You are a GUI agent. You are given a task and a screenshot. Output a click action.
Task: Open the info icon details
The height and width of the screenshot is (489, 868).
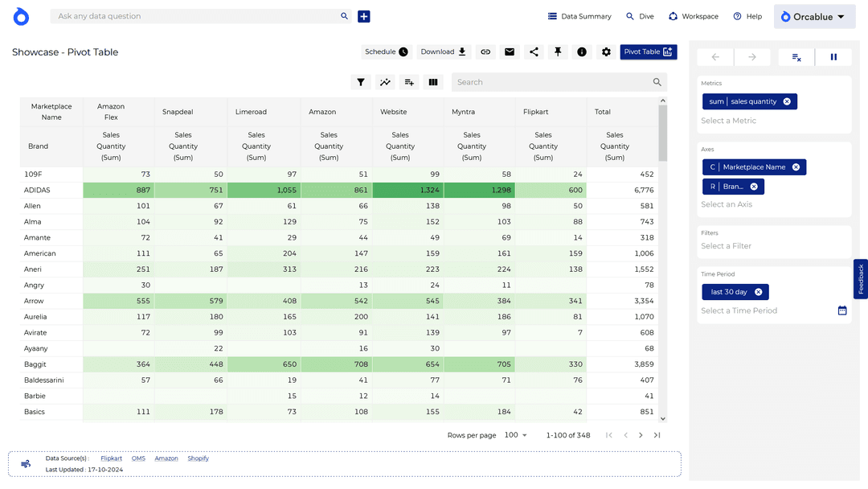(x=582, y=52)
